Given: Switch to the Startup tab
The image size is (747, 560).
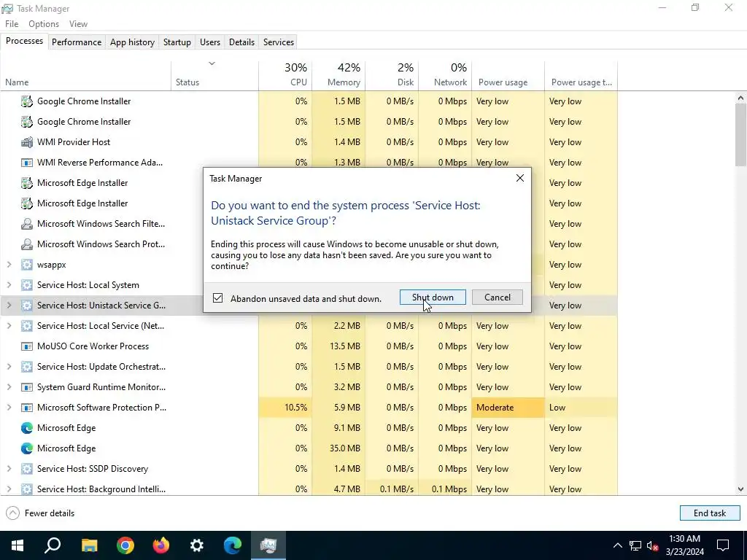Looking at the screenshot, I should click(x=177, y=42).
